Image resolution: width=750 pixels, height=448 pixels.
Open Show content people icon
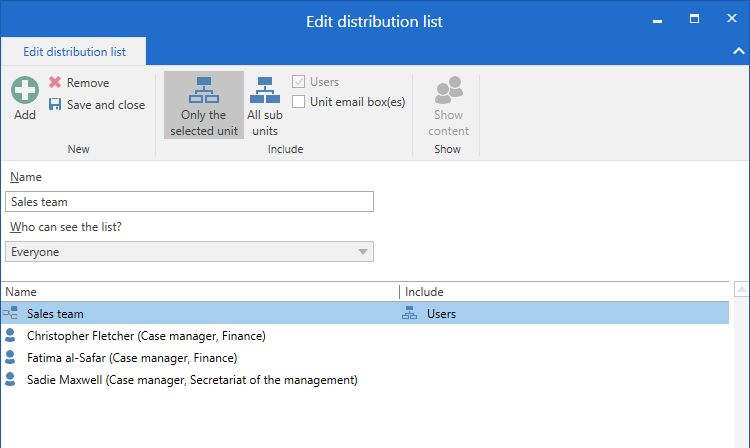coord(448,92)
